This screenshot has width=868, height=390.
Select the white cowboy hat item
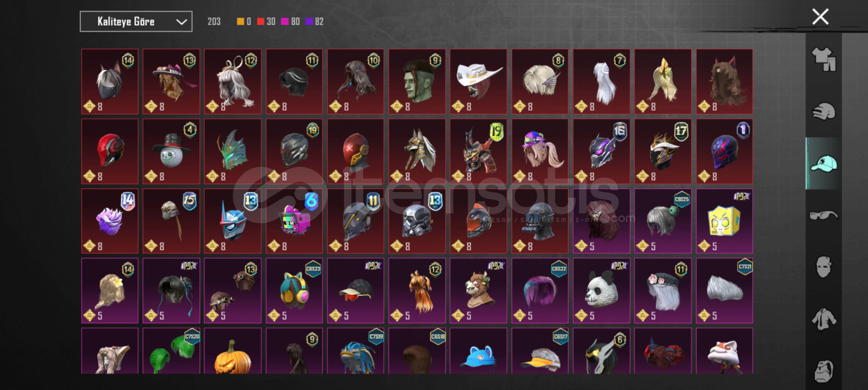click(478, 82)
